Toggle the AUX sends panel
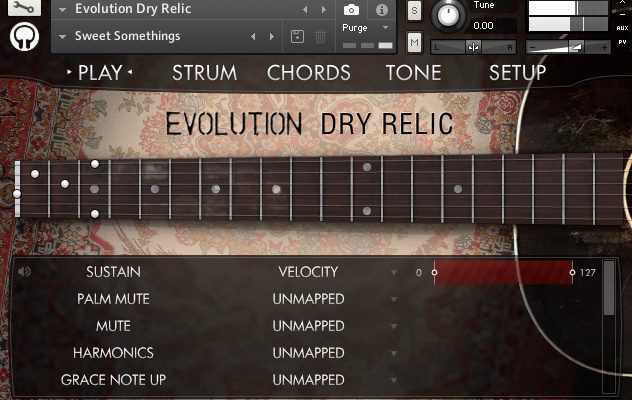632x400 pixels. coord(622,28)
